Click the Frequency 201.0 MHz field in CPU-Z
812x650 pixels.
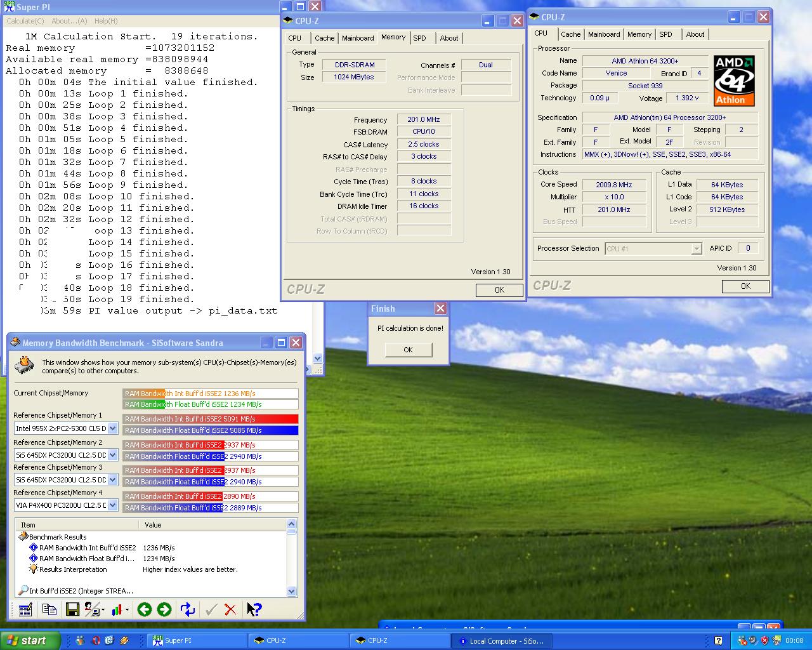[424, 119]
